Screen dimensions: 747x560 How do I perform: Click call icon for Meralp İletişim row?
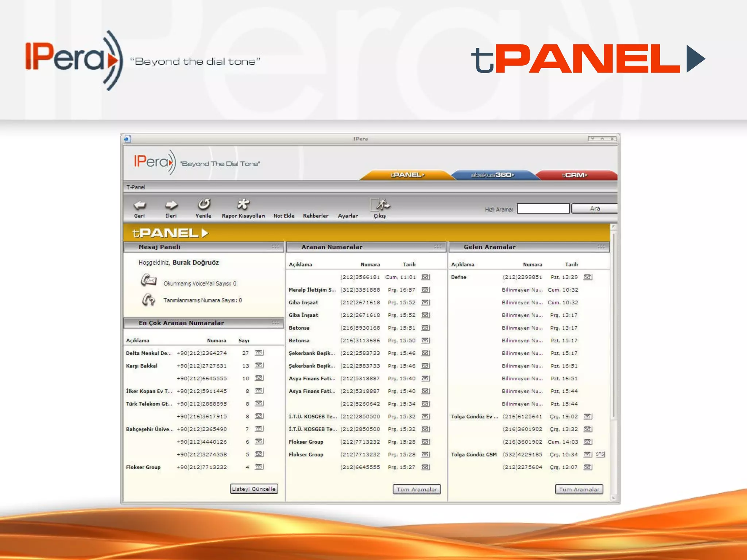tap(425, 290)
